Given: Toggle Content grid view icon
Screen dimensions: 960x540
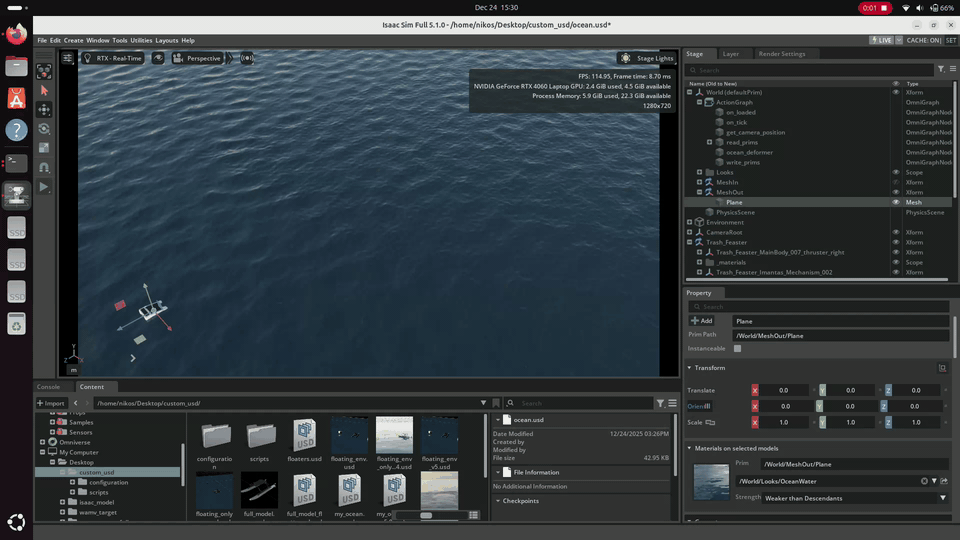Looking at the screenshot, I should click(473, 516).
